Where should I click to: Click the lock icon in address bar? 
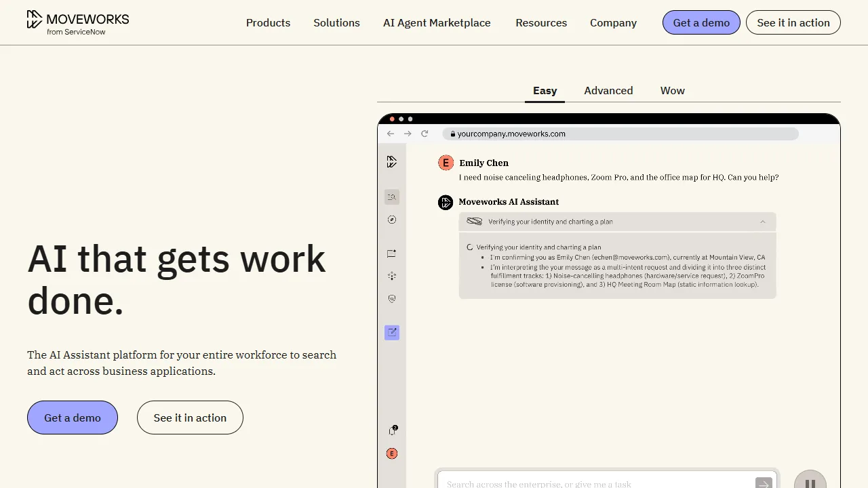pyautogui.click(x=452, y=134)
